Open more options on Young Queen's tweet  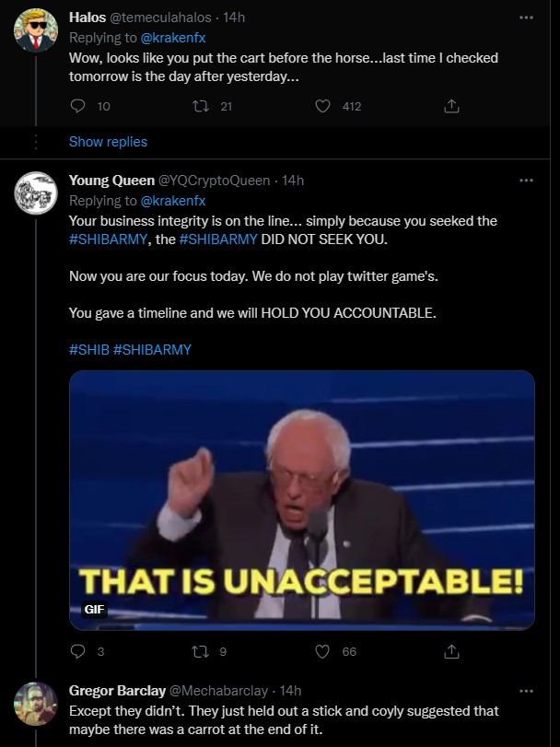(526, 180)
